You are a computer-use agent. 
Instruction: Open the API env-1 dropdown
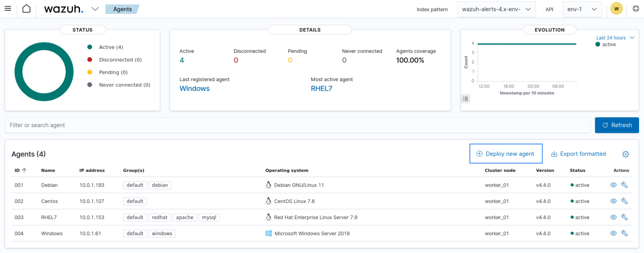click(x=582, y=9)
